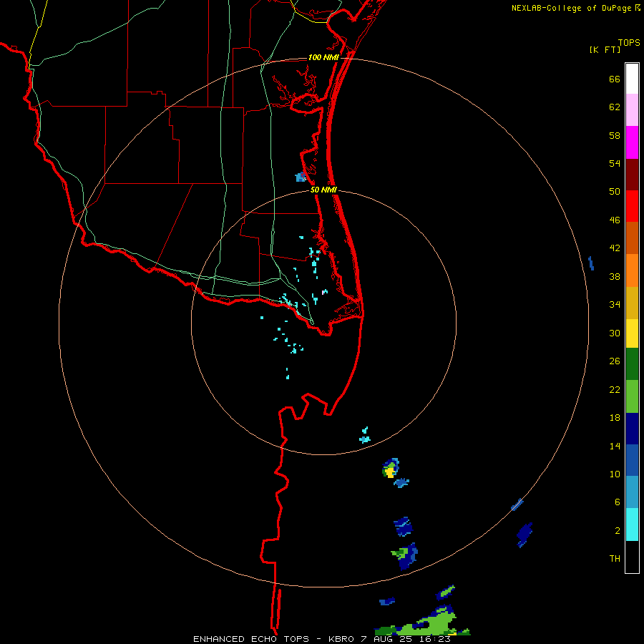644x644 pixels.
Task: Select the steel light-blue legend swatch
Action: tap(632, 492)
